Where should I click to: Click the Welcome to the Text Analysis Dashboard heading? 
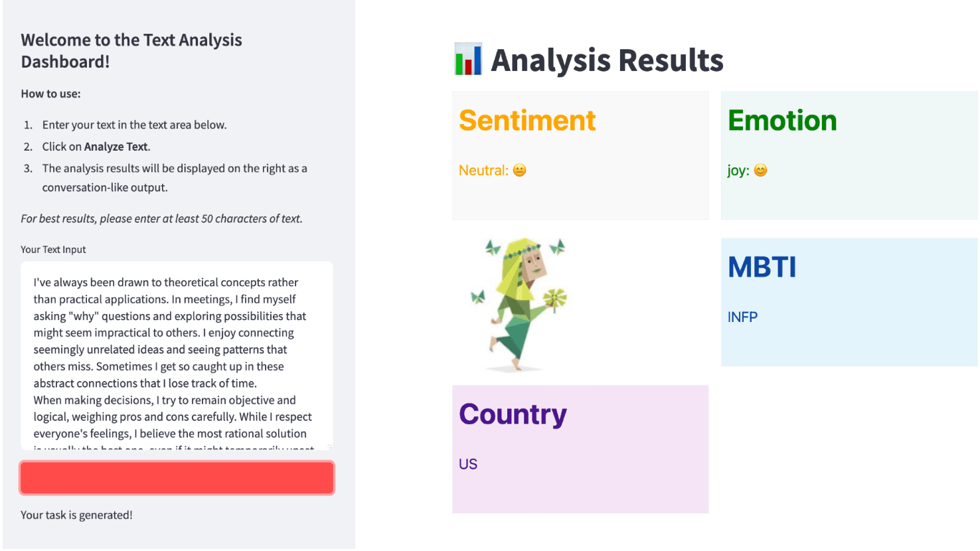(x=131, y=50)
